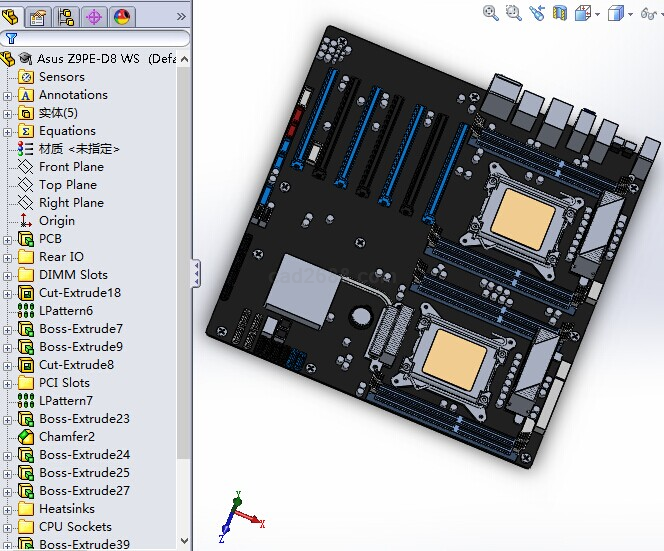Expand the DIMM Slots folder
The image size is (664, 551).
[8, 275]
